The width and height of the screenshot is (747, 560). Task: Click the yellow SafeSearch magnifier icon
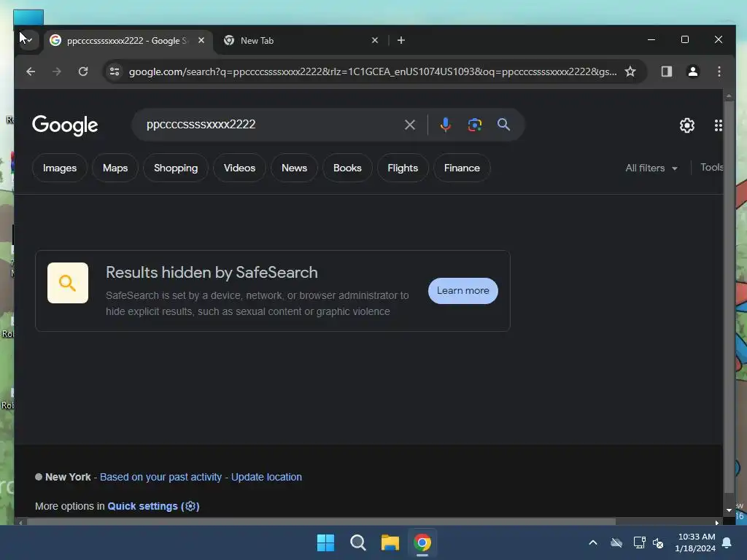pos(68,283)
